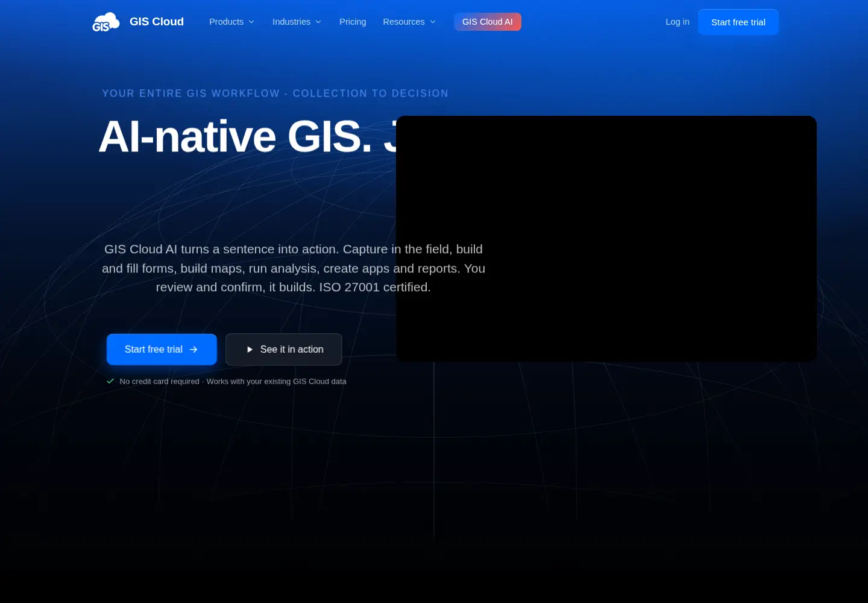Open the GIS Cloud AI page

488,22
